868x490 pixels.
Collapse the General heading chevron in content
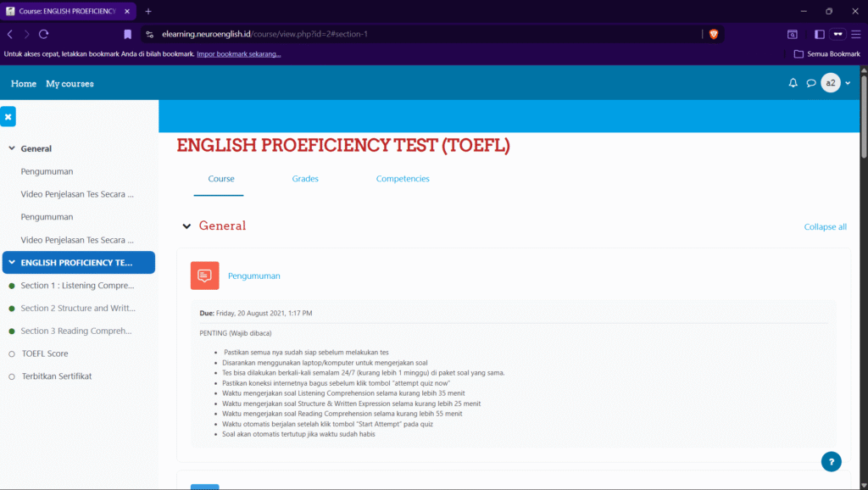pos(186,226)
